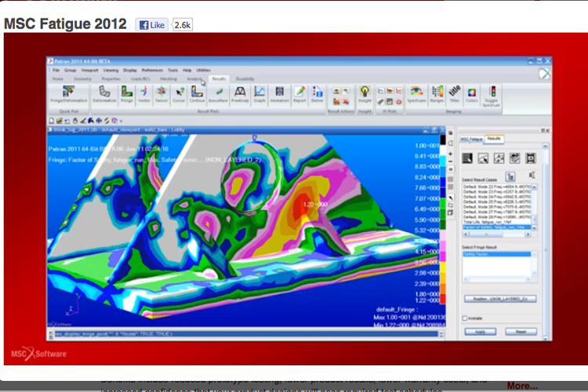Switch to the MSC Fatigue panel tab
The image size is (588, 392).
(x=471, y=139)
